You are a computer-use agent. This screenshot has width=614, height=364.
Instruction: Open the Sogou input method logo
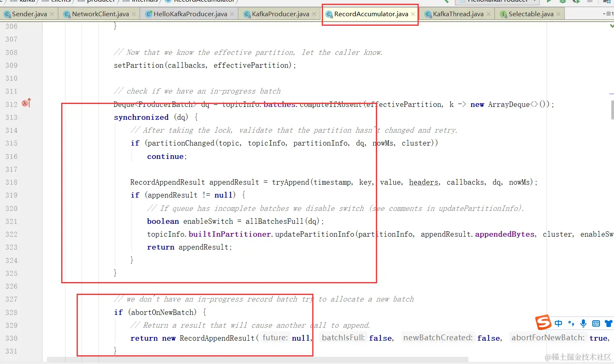click(543, 322)
